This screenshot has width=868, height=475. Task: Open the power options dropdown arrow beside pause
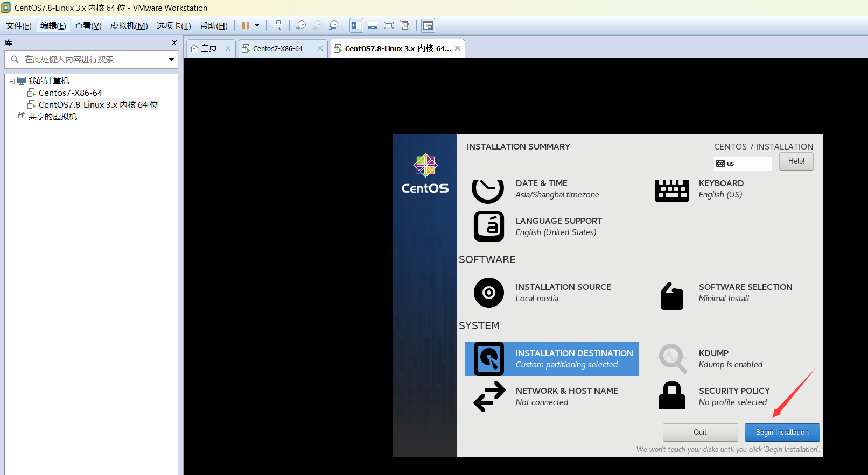click(257, 25)
